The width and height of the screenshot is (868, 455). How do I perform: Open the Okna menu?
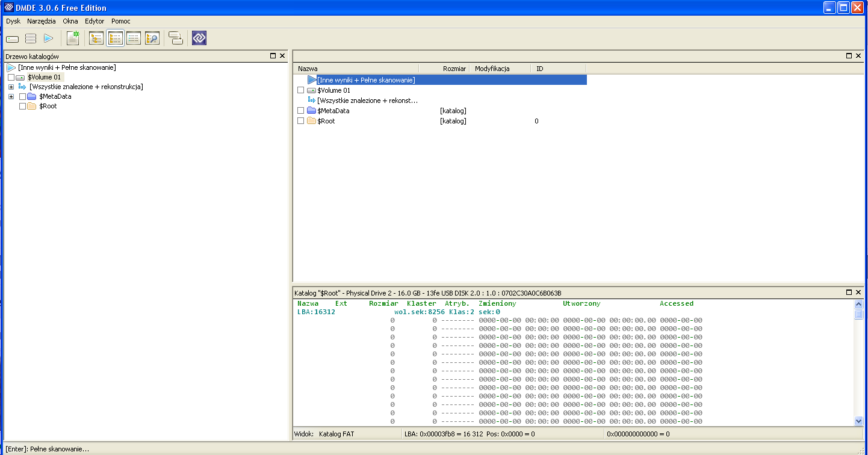[70, 21]
